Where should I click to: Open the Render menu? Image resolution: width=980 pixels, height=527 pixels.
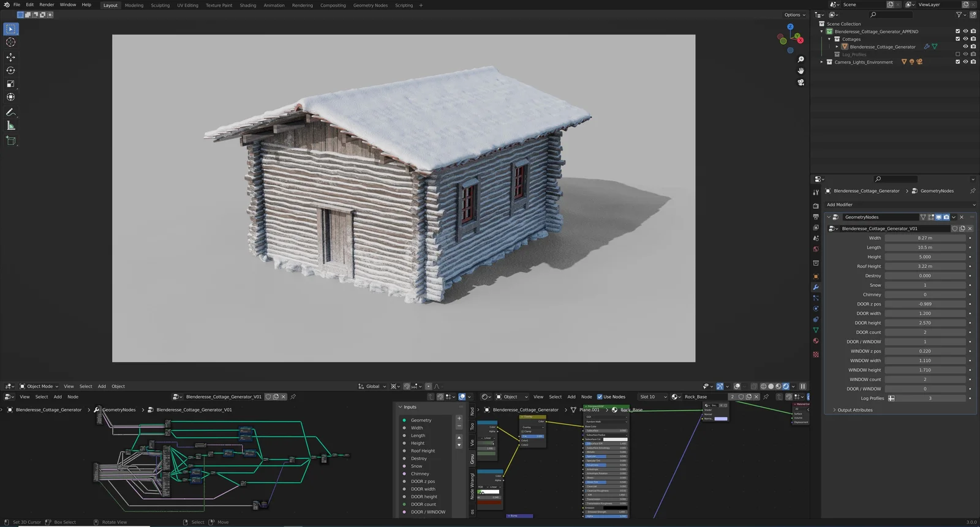pyautogui.click(x=47, y=5)
